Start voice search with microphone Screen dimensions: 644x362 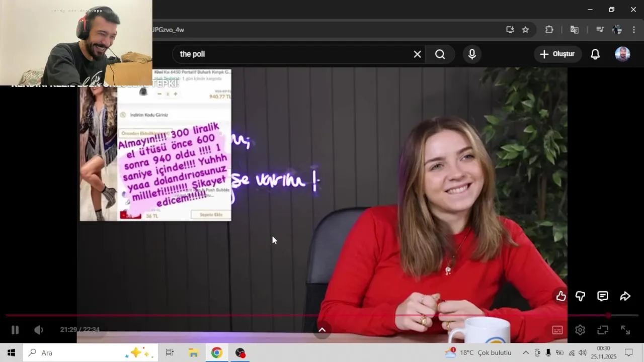pyautogui.click(x=472, y=54)
